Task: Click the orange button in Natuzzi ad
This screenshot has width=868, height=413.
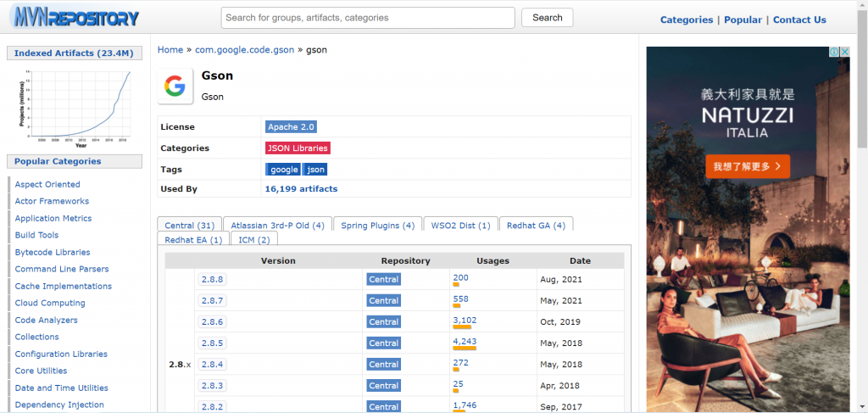Action: [x=748, y=166]
